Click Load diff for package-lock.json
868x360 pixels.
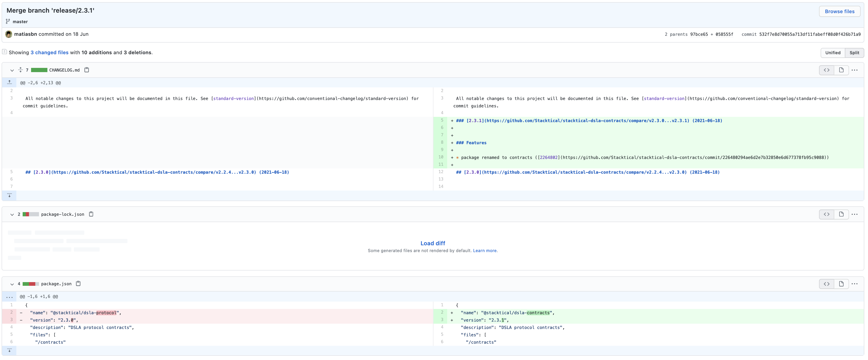pos(433,243)
